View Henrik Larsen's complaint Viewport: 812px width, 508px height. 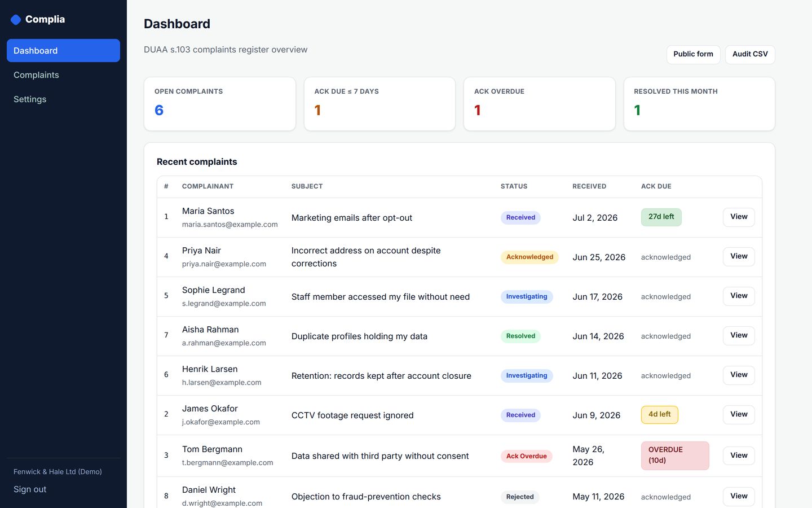(739, 375)
